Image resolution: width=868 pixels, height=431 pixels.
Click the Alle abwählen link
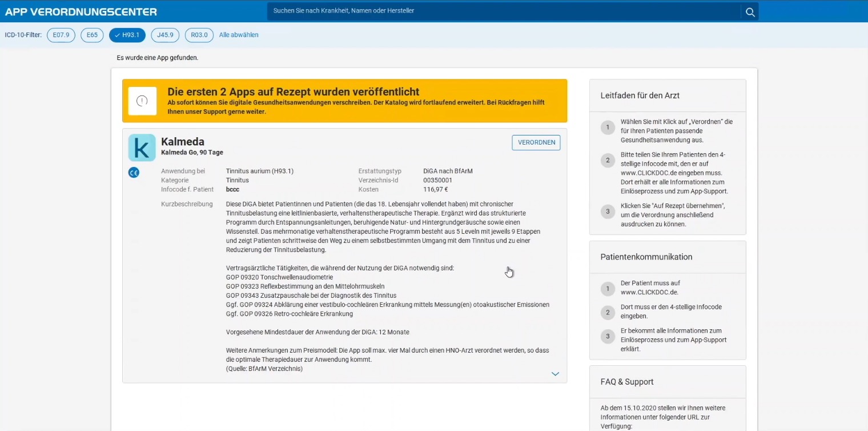239,35
